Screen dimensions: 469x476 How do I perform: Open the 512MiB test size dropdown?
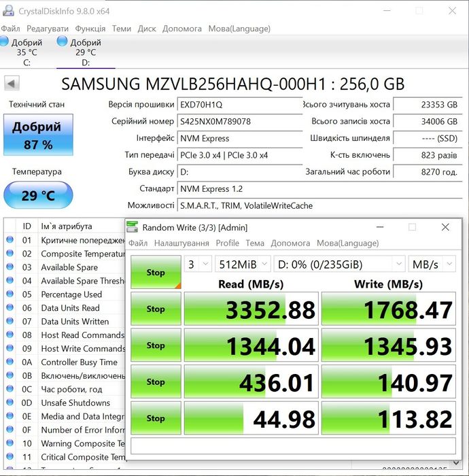pyautogui.click(x=243, y=264)
